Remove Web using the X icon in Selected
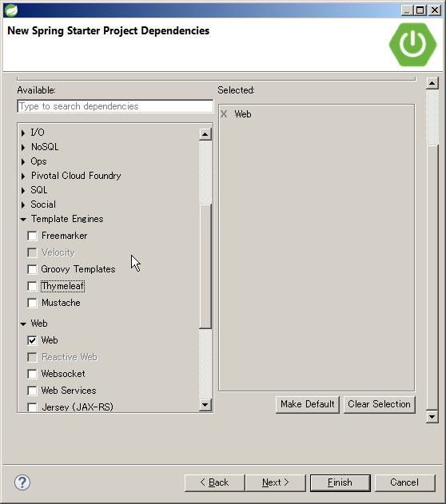The width and height of the screenshot is (446, 504). tap(224, 113)
